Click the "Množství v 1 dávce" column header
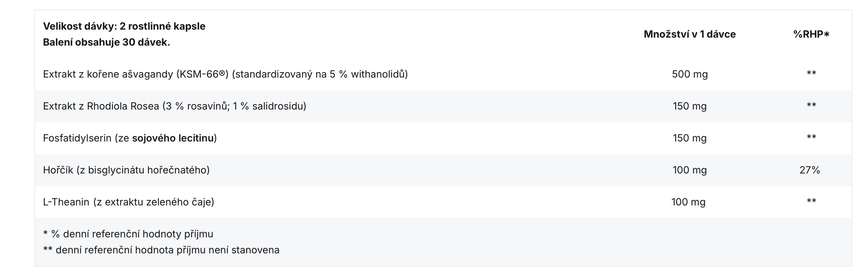This screenshot has width=868, height=275. pos(689,34)
